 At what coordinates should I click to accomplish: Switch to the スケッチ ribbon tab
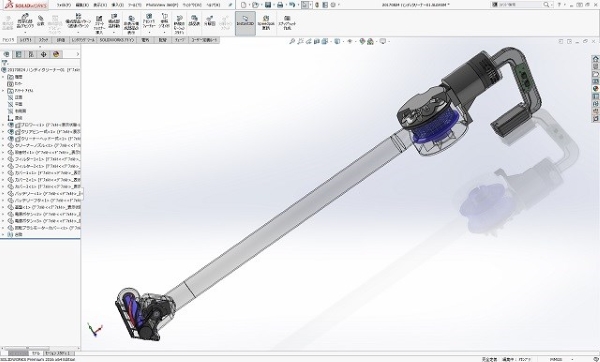(43, 40)
